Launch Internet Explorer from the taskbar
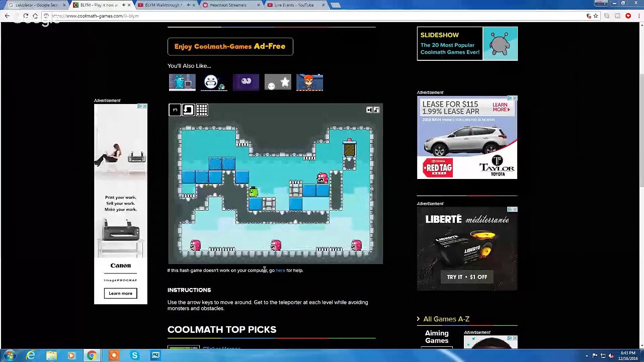This screenshot has height=362, width=644. [31, 355]
